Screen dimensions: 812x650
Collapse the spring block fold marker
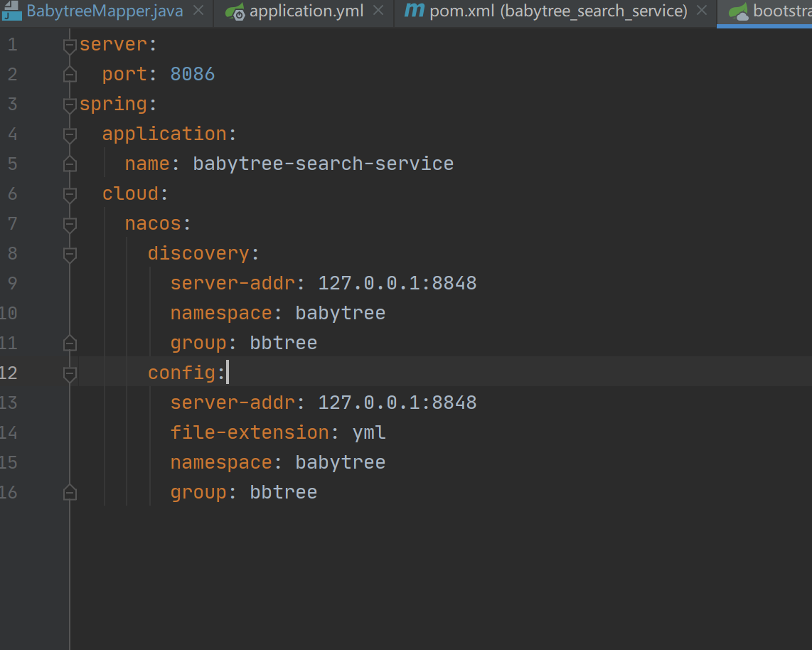tap(70, 105)
